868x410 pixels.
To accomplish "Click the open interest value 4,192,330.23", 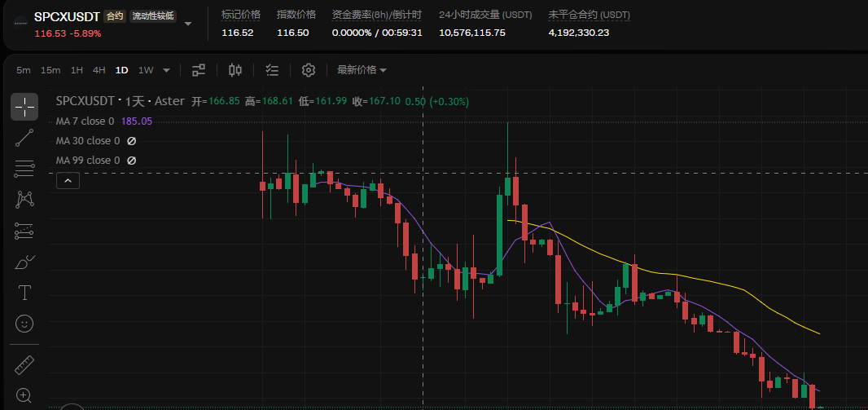I will (x=578, y=33).
